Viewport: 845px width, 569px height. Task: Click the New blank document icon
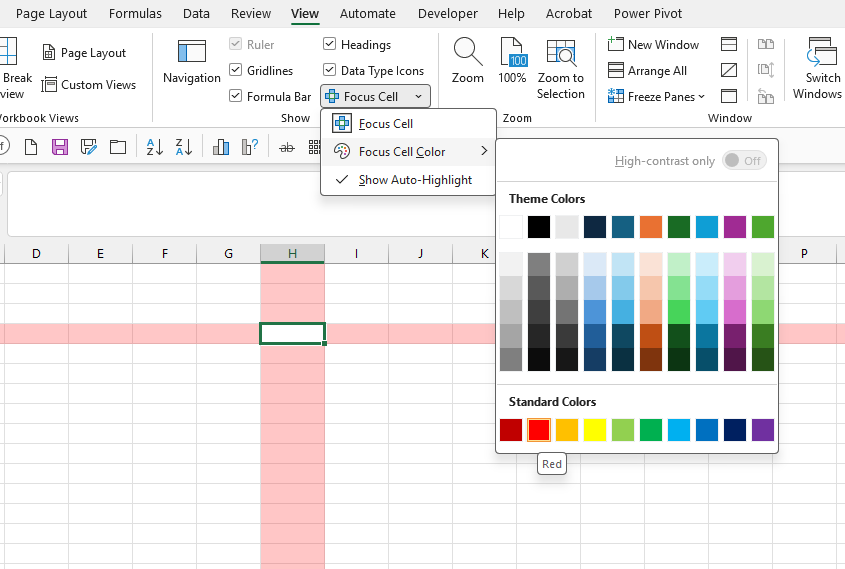click(31, 147)
